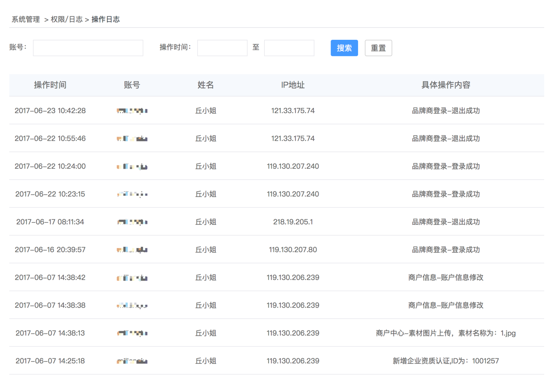Click the 具体操作内容 column header
This screenshot has height=392, width=554.
(x=446, y=85)
